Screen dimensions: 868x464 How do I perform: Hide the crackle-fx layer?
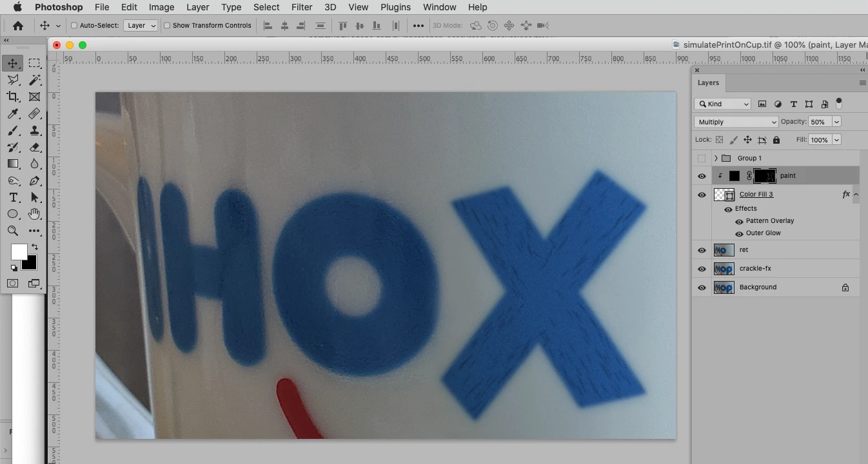pyautogui.click(x=702, y=269)
